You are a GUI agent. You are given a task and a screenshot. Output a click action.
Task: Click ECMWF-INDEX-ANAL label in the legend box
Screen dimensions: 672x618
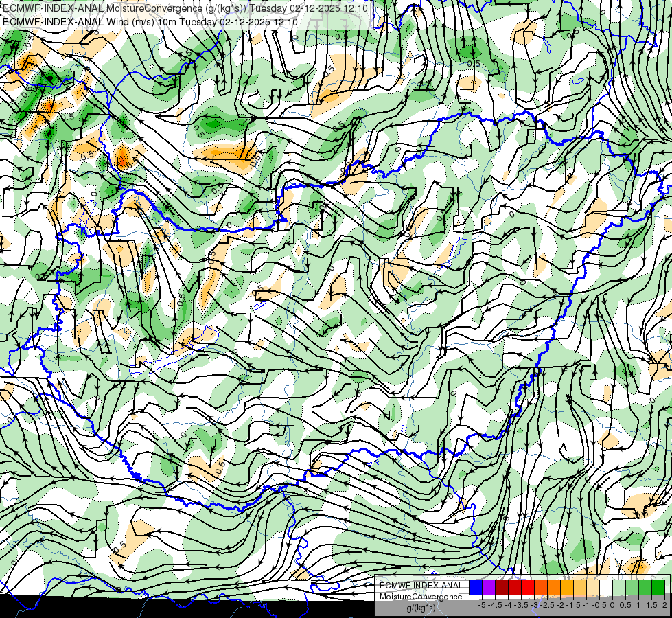coord(421,586)
